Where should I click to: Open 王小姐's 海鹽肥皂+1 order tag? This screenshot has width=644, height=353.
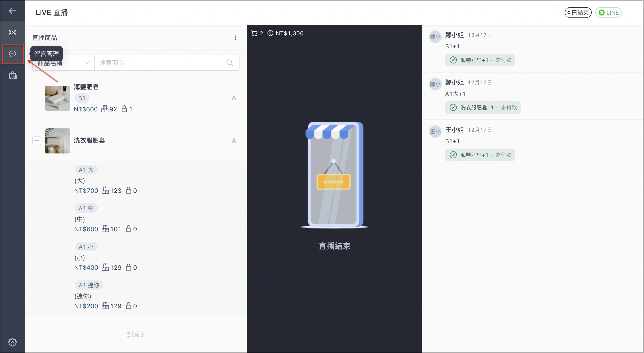480,155
